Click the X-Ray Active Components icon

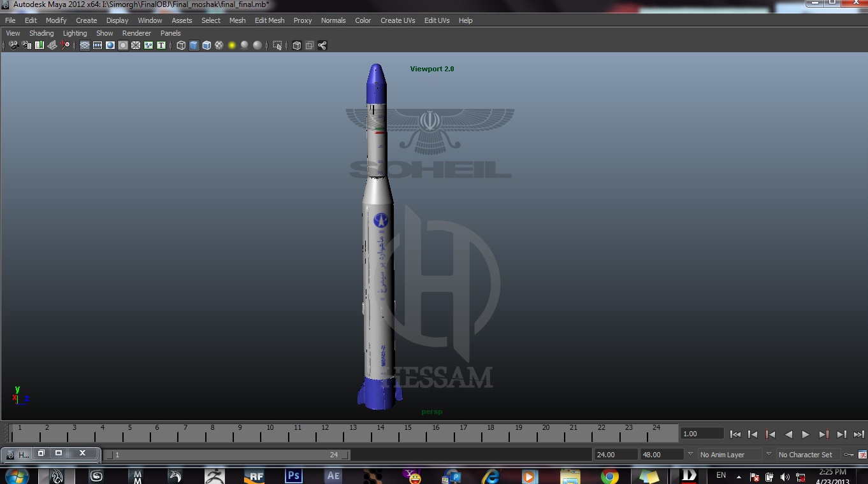tap(309, 45)
